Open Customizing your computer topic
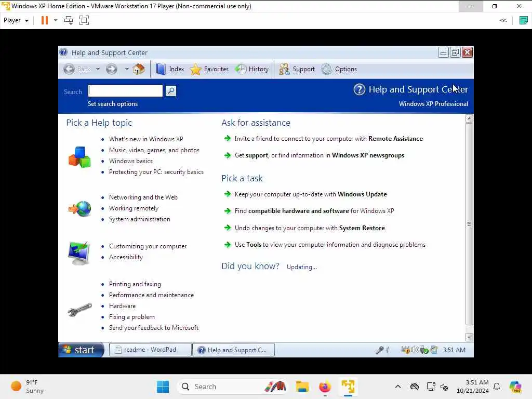This screenshot has height=399, width=532. click(x=148, y=246)
